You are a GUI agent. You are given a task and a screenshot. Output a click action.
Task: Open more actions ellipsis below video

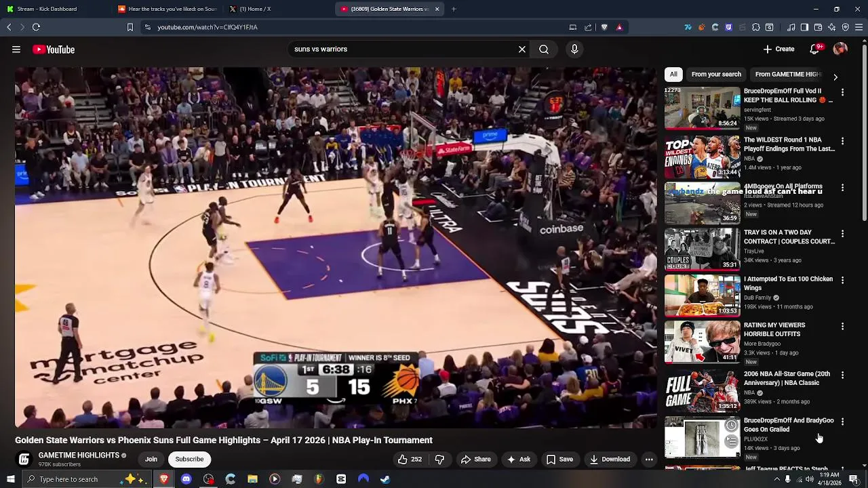(649, 460)
